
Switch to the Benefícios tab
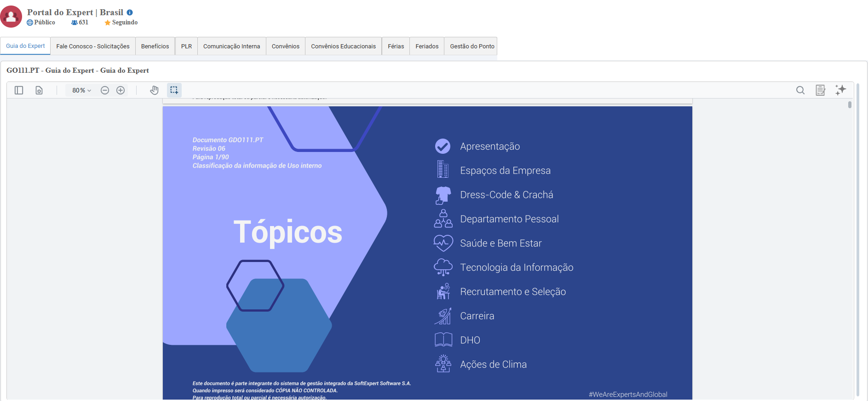[x=155, y=46]
